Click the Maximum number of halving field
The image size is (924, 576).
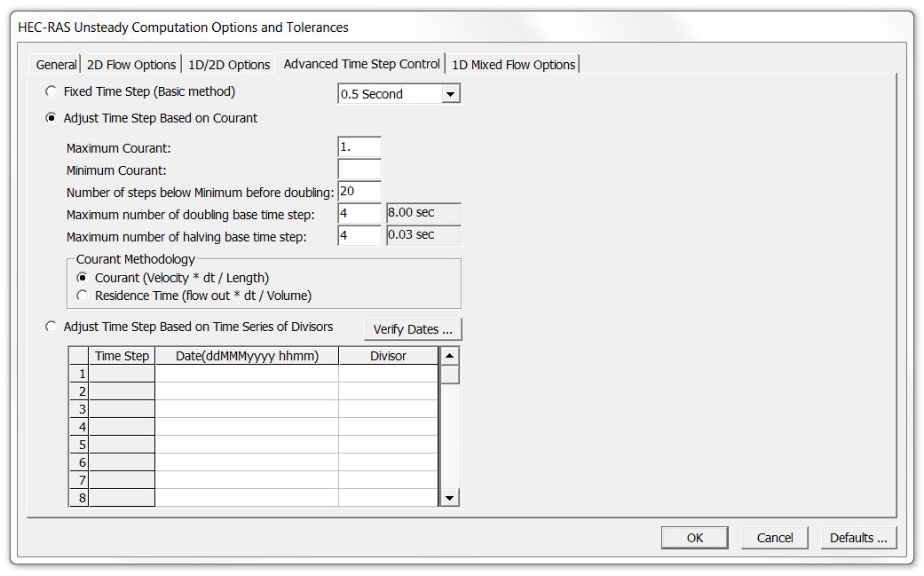359,235
